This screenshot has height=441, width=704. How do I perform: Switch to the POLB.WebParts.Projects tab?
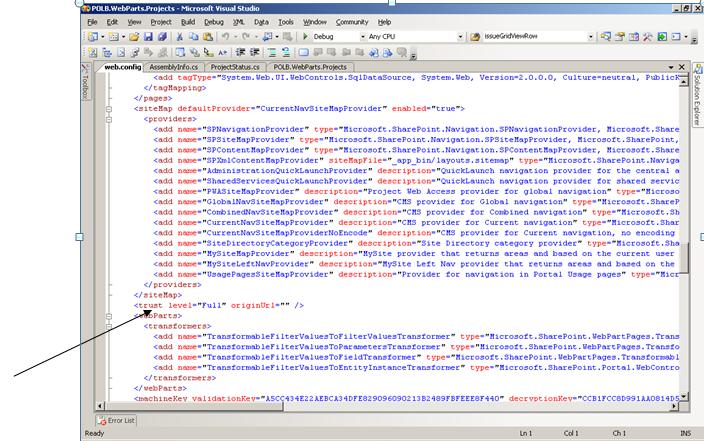point(310,67)
